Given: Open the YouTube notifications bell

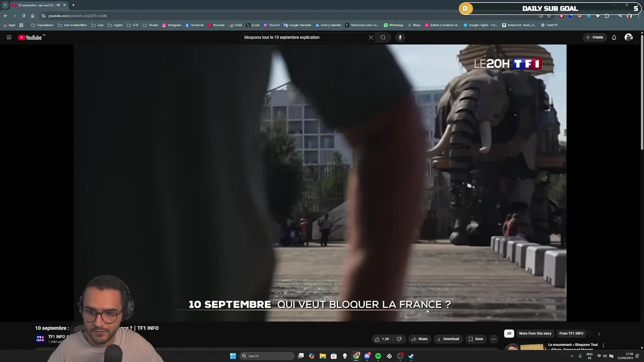Looking at the screenshot, I should click(614, 37).
